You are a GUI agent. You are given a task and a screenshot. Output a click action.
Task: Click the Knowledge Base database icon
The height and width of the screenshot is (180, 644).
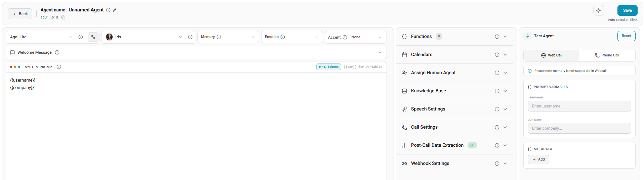(404, 91)
